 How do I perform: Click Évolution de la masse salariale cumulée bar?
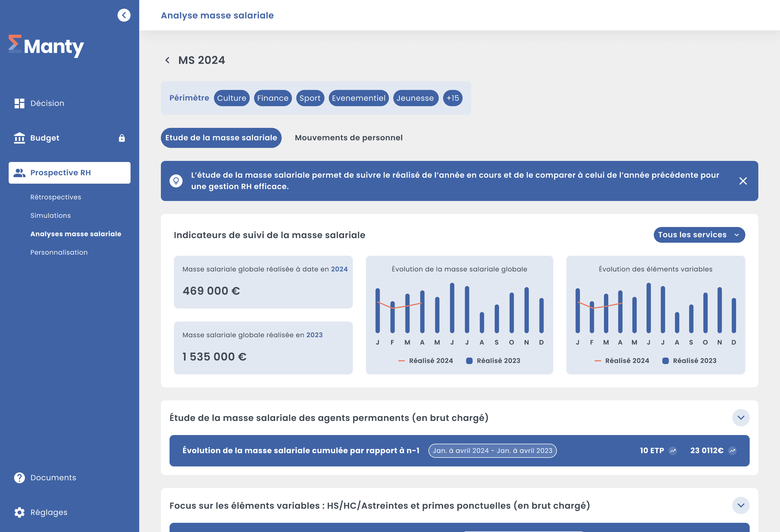pyautogui.click(x=460, y=450)
